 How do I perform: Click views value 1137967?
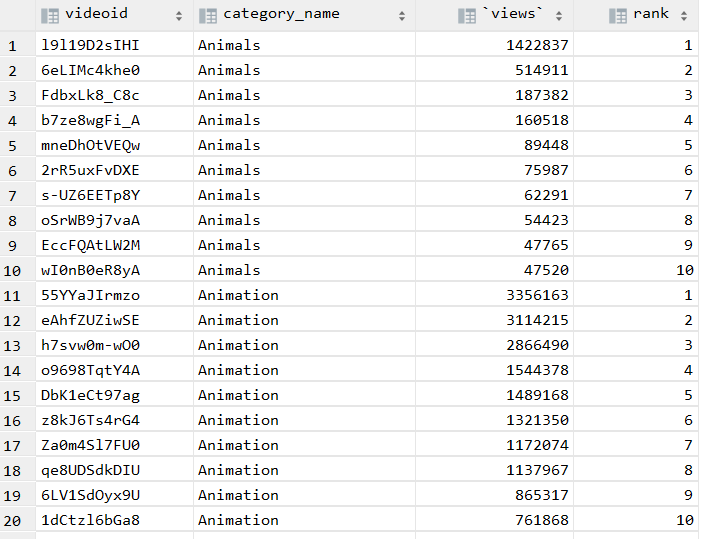tap(537, 470)
